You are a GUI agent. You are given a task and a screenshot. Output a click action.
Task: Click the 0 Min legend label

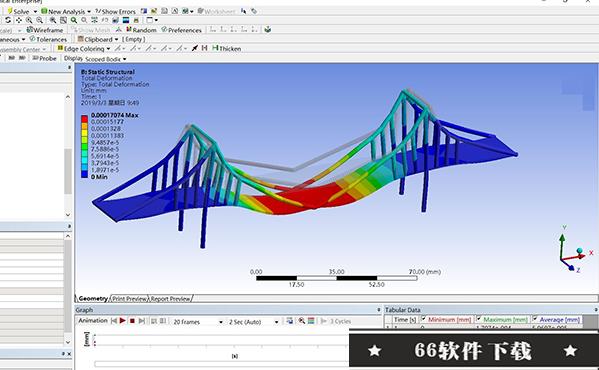[x=99, y=177]
